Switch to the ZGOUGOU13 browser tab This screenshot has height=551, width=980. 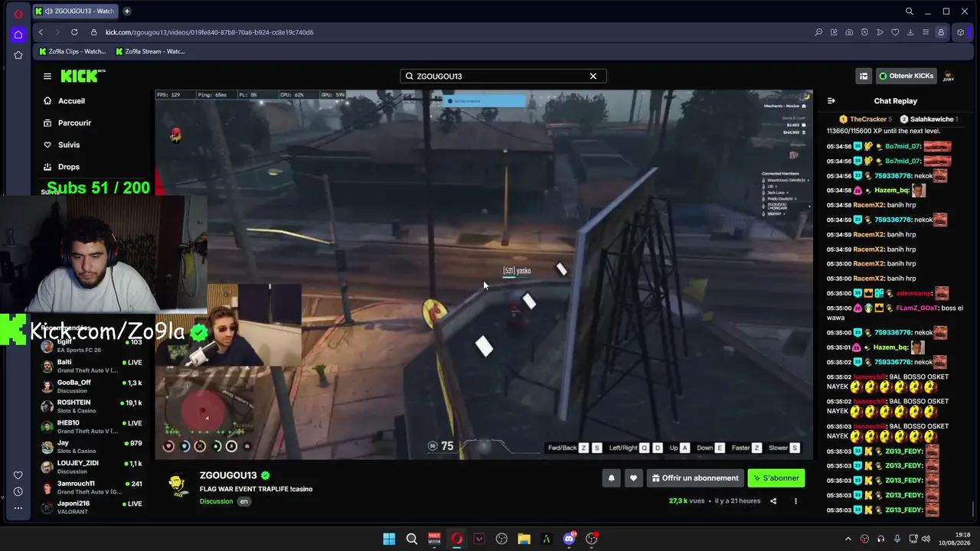pos(77,11)
